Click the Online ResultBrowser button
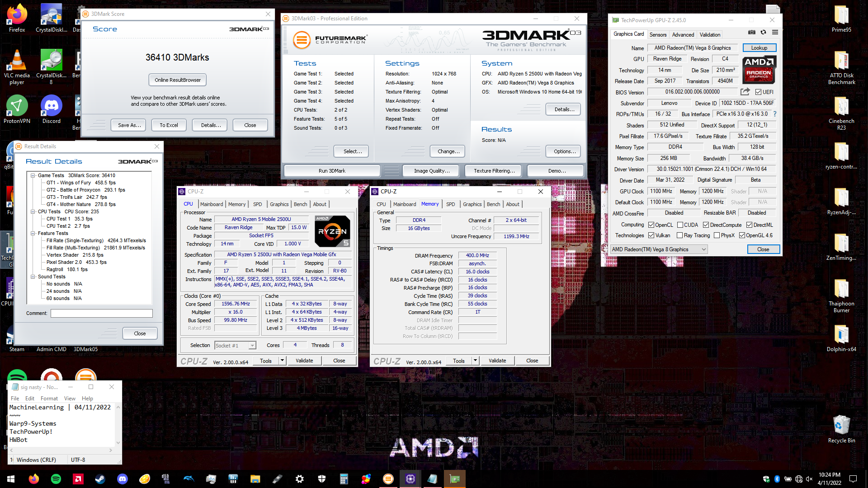 tap(178, 80)
